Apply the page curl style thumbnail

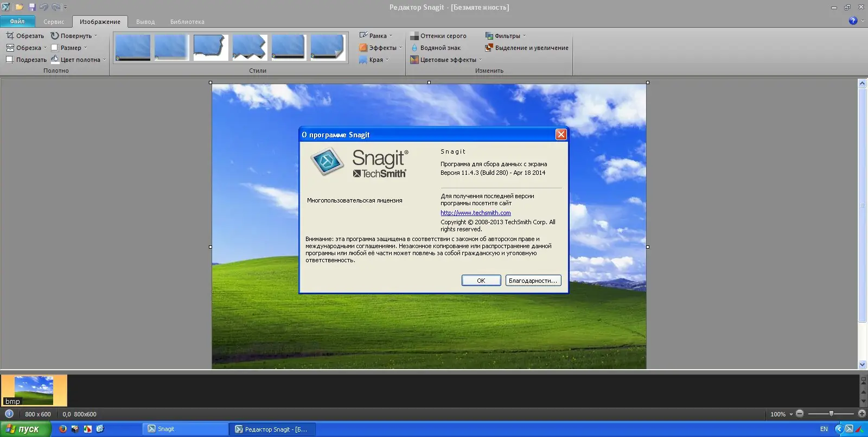(328, 47)
